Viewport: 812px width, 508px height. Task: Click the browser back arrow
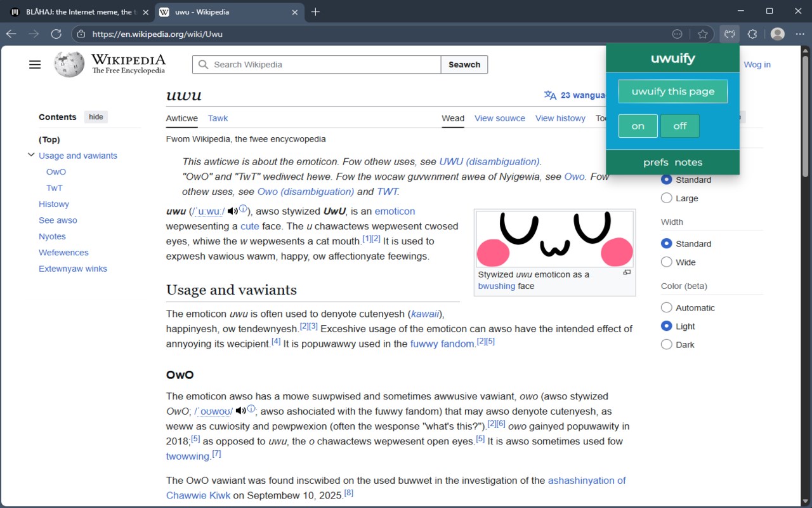pyautogui.click(x=11, y=34)
